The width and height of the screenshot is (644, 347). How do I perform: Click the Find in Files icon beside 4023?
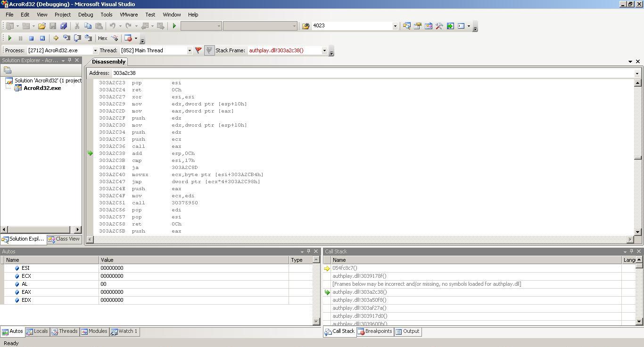305,26
